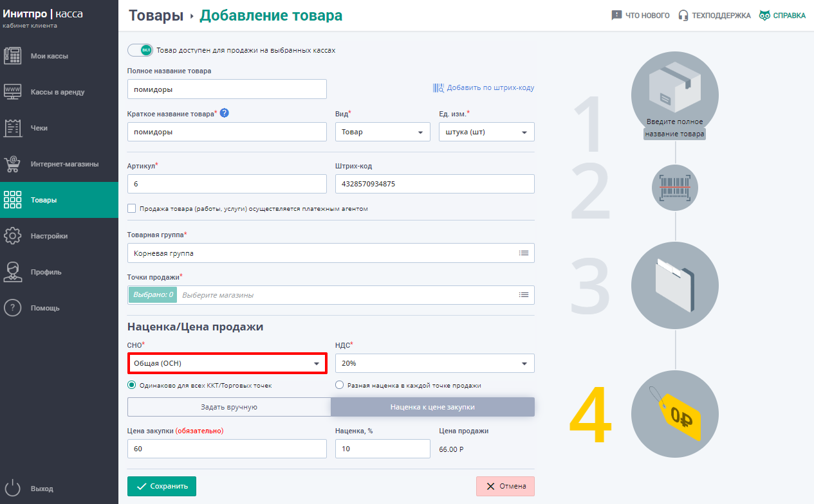814x504 pixels.
Task: Open the Точки продажи store selector
Action: 331,295
